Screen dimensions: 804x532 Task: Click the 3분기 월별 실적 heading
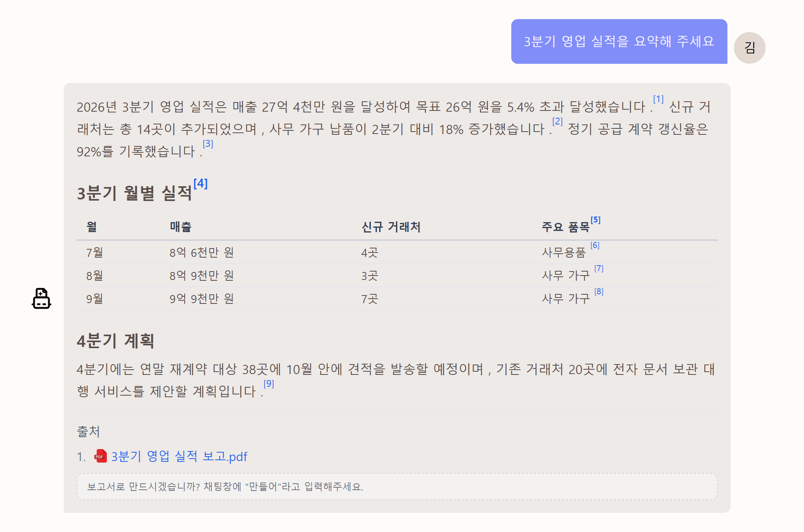point(134,193)
